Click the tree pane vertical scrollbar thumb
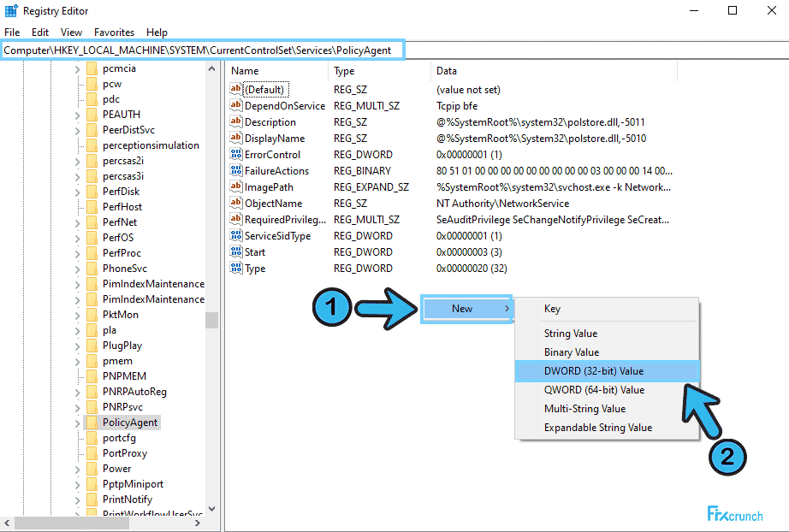Screen dimensions: 789x532 pyautogui.click(x=212, y=320)
